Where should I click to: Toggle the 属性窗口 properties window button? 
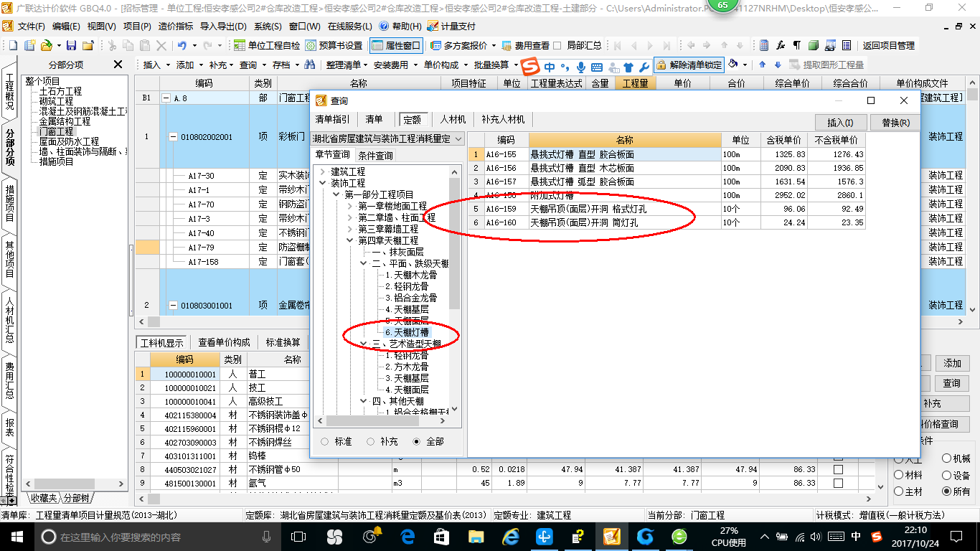396,45
